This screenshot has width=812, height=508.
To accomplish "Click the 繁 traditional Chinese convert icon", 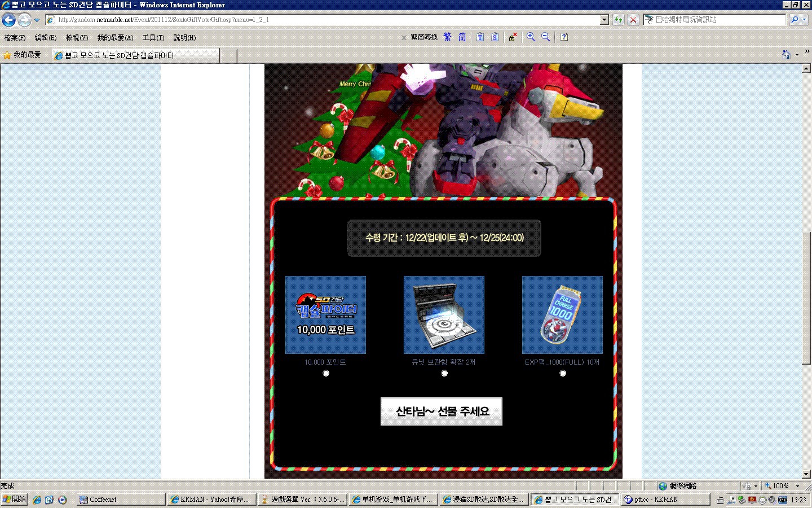I will [x=447, y=37].
